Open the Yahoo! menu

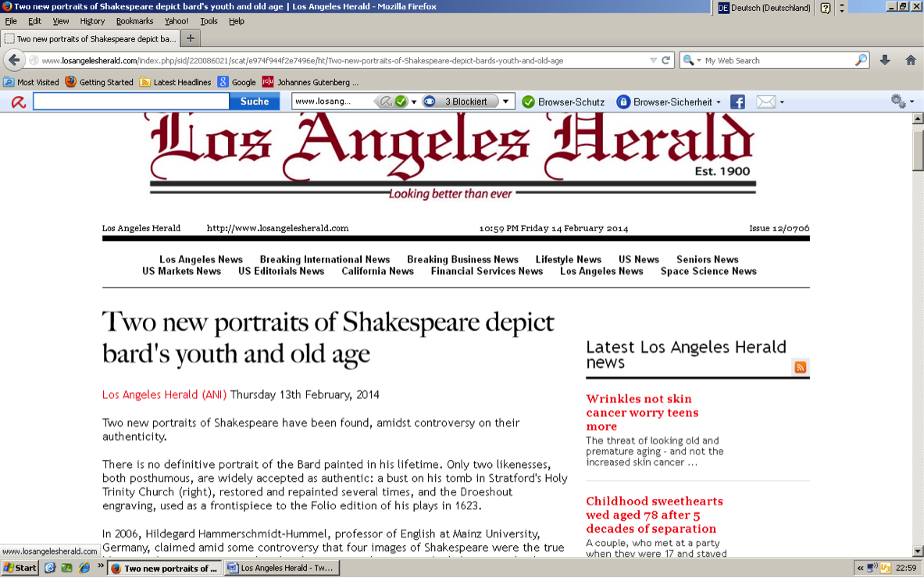pyautogui.click(x=177, y=21)
